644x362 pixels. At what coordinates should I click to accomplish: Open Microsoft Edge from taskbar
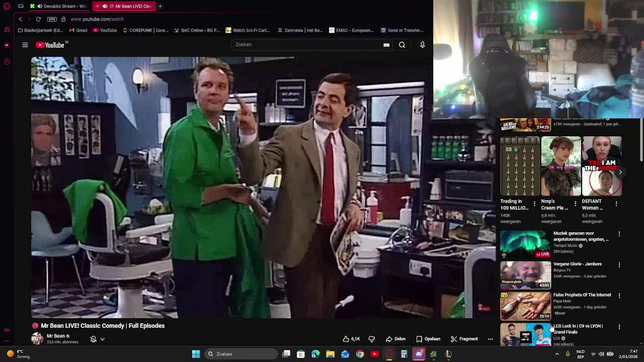pos(315,354)
